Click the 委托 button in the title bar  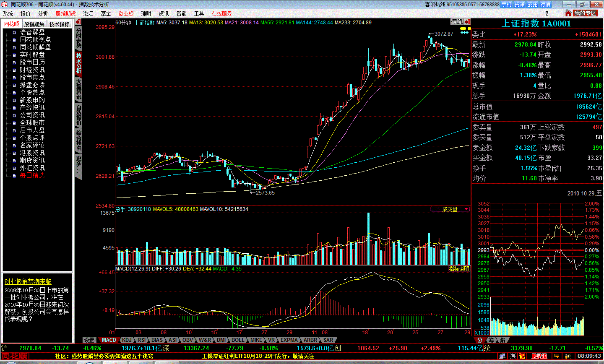533,5
